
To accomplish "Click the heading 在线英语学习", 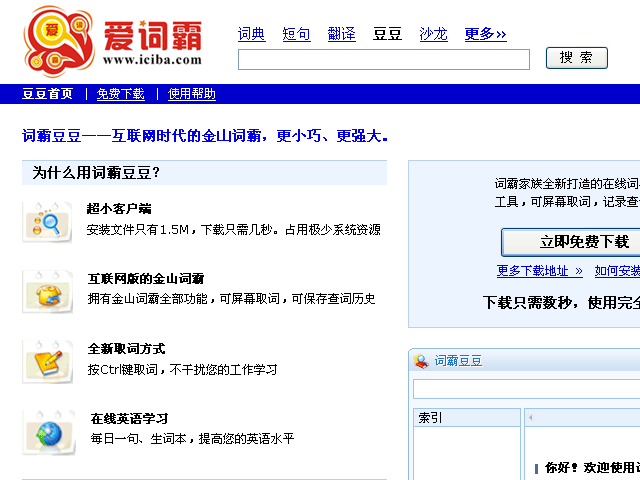I will 129,419.
